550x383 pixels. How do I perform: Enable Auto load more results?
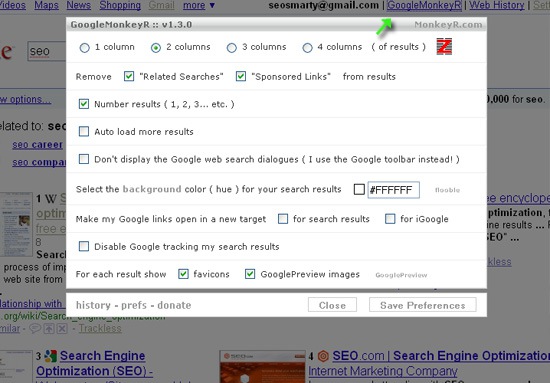tap(84, 132)
